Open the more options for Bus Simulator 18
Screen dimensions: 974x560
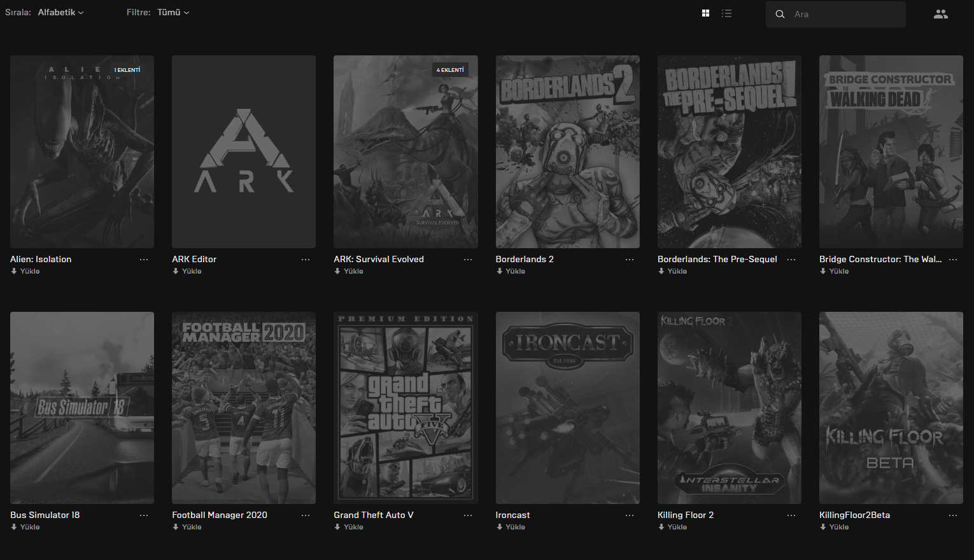[144, 515]
